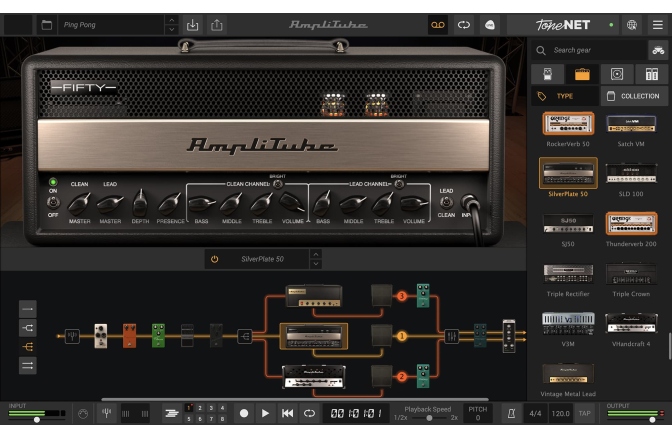
Task: Select the green overdrive pedal in chain
Action: pos(158,336)
